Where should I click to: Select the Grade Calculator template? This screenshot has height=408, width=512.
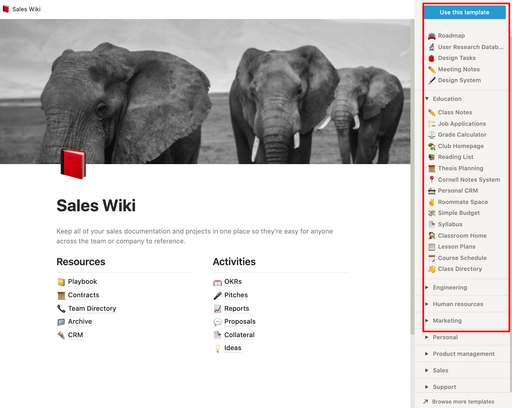(x=462, y=135)
